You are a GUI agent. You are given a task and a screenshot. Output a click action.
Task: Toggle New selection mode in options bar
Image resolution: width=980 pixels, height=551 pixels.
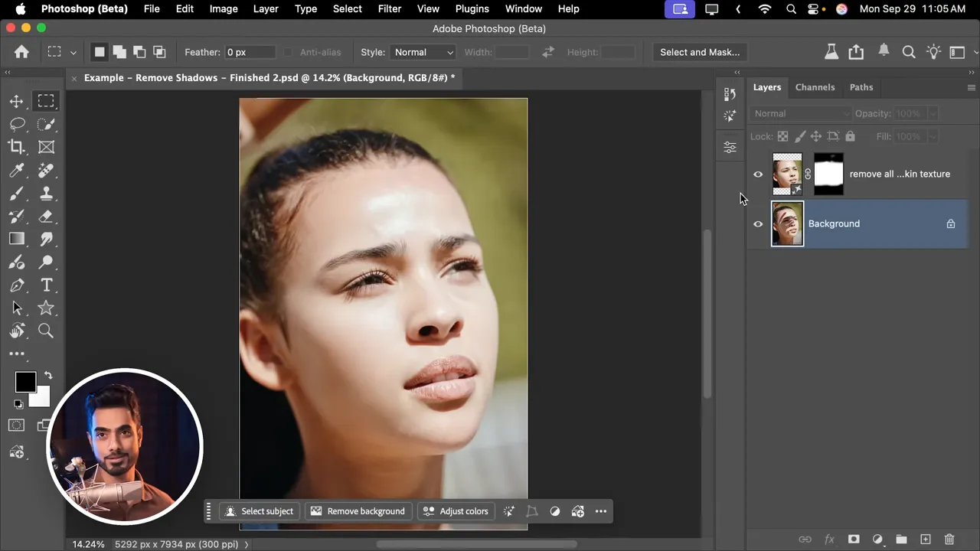[x=100, y=52]
